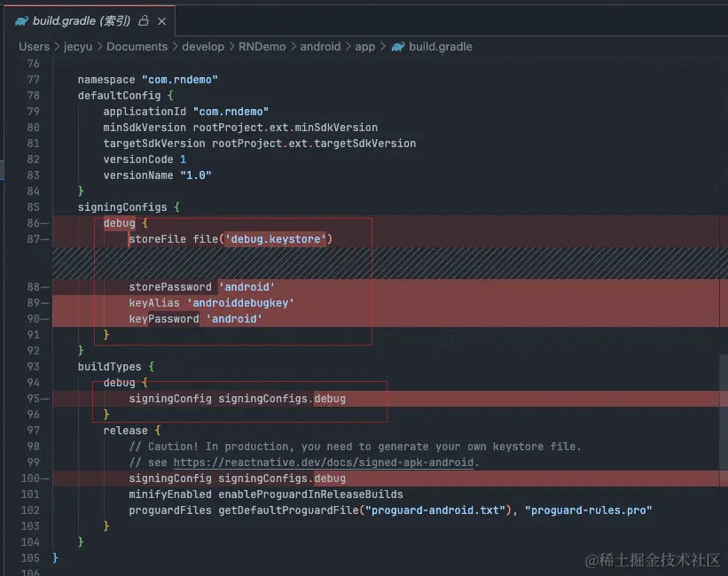The height and width of the screenshot is (576, 728).
Task: Open the app breadcrumb segment
Action: (x=365, y=47)
